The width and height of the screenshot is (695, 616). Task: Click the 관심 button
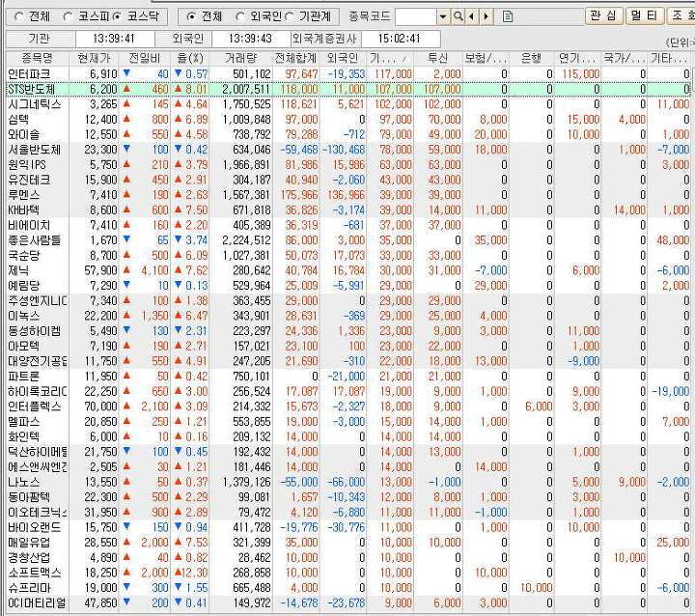(x=604, y=15)
